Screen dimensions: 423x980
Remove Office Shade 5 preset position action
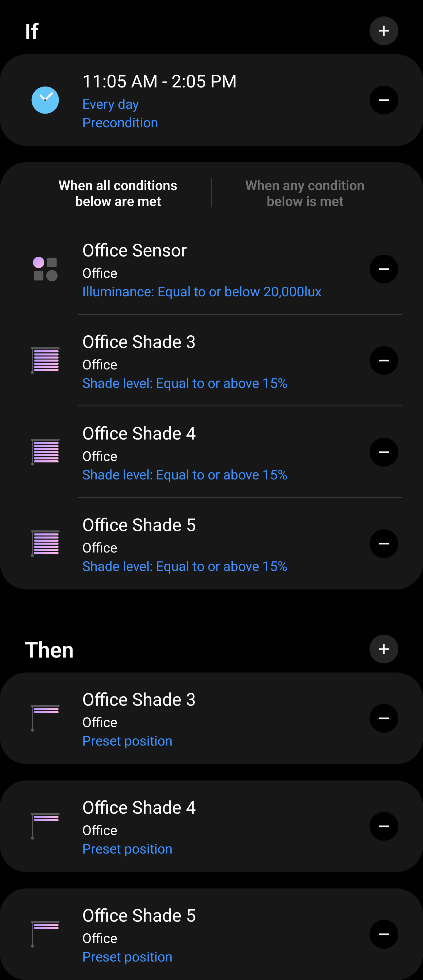click(383, 934)
